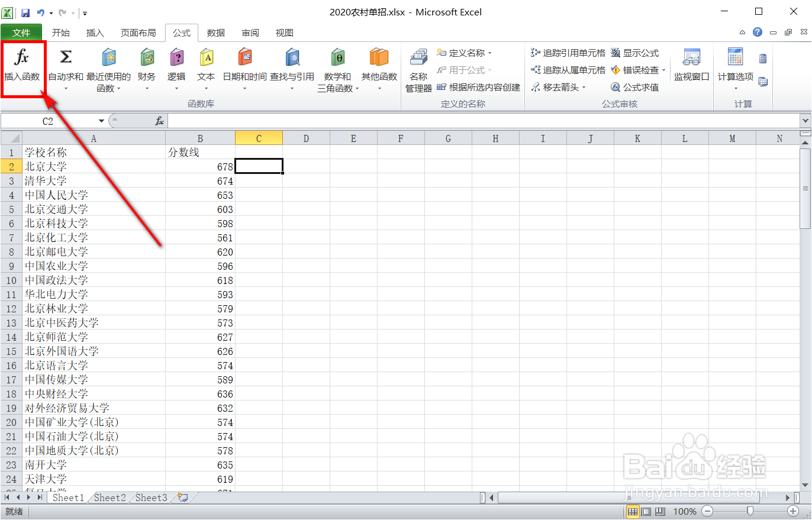Trace Dependents (追踪从属单元格)

pyautogui.click(x=568, y=70)
